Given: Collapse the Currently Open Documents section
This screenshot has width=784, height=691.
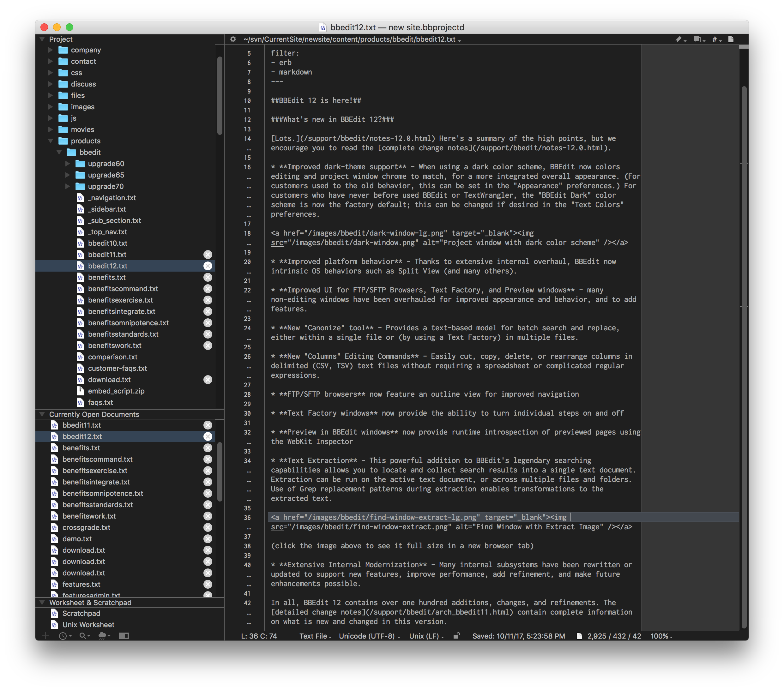Looking at the screenshot, I should click(42, 414).
